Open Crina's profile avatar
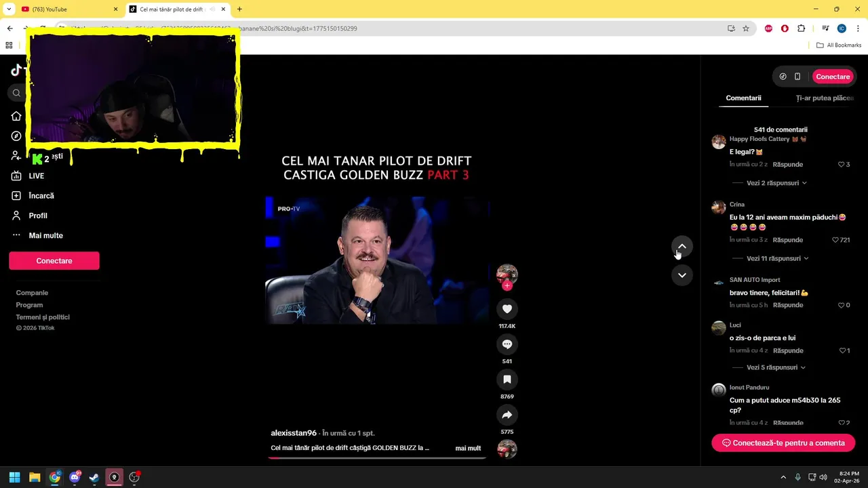Screen dimensions: 868x488 coord(718,207)
